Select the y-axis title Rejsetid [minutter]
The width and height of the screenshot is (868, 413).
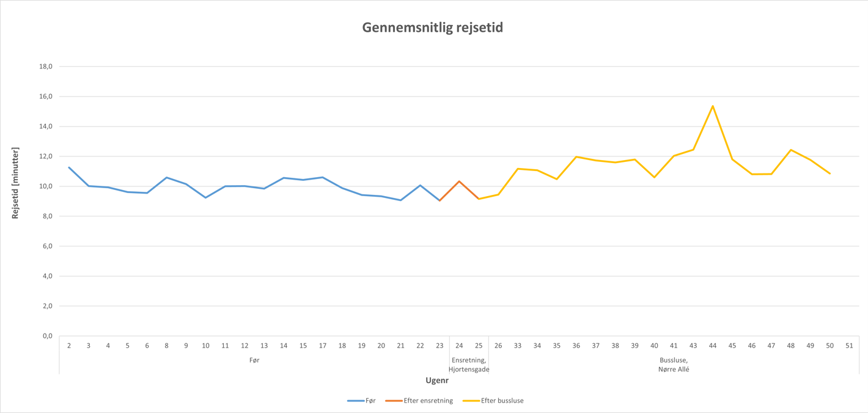pos(15,183)
